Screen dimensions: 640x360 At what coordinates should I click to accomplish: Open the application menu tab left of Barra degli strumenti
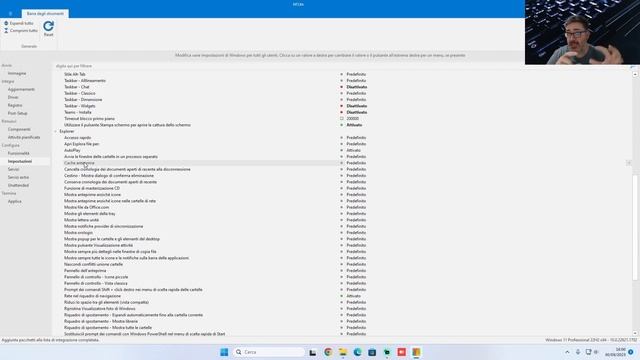pos(10,13)
